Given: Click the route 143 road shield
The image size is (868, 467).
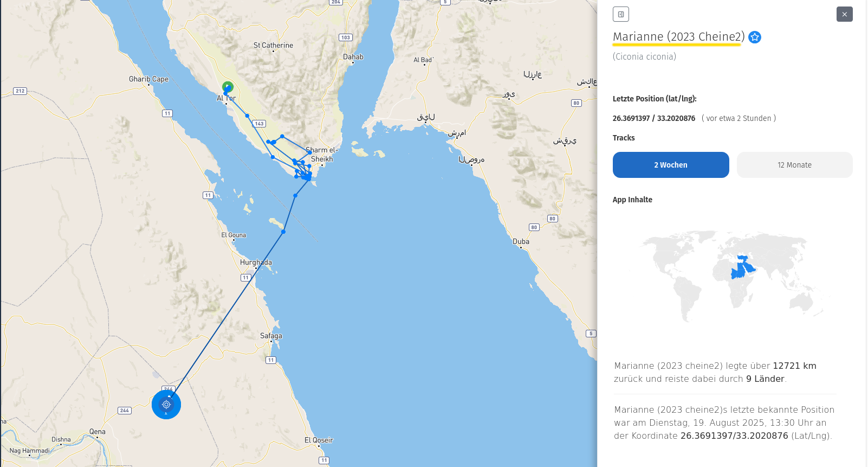Looking at the screenshot, I should point(260,124).
